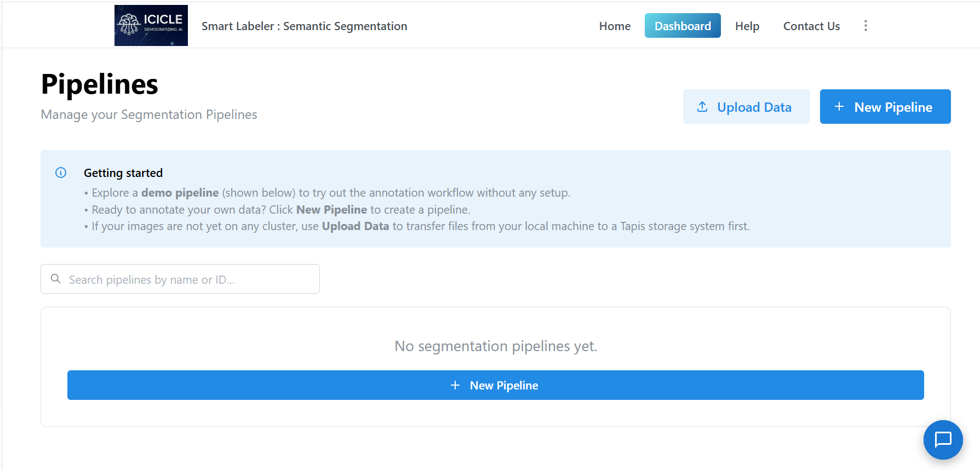Click the plus icon on top New Pipeline
This screenshot has width=980, height=470.
[839, 107]
